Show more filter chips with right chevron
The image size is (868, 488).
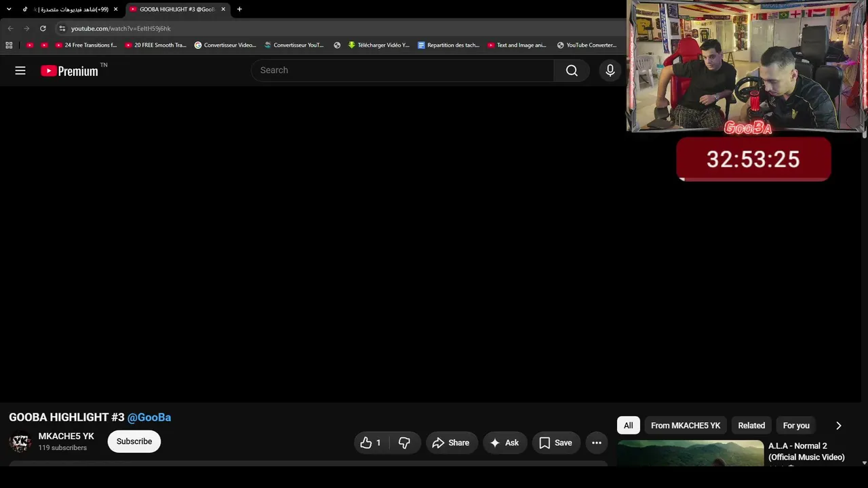(x=838, y=426)
